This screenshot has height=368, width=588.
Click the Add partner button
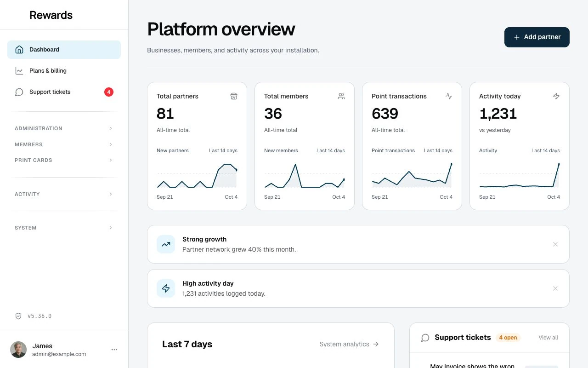tap(537, 37)
